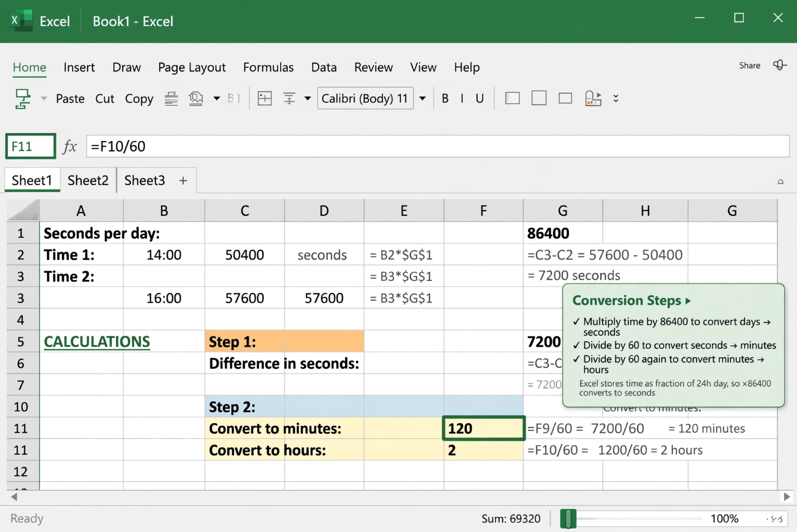The width and height of the screenshot is (797, 532).
Task: Open the Formulas ribbon tab
Action: [268, 67]
